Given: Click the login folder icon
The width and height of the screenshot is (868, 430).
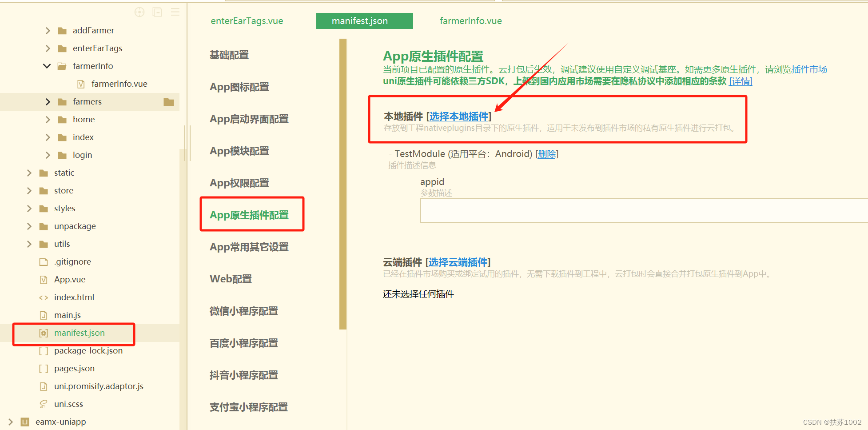Looking at the screenshot, I should 62,155.
